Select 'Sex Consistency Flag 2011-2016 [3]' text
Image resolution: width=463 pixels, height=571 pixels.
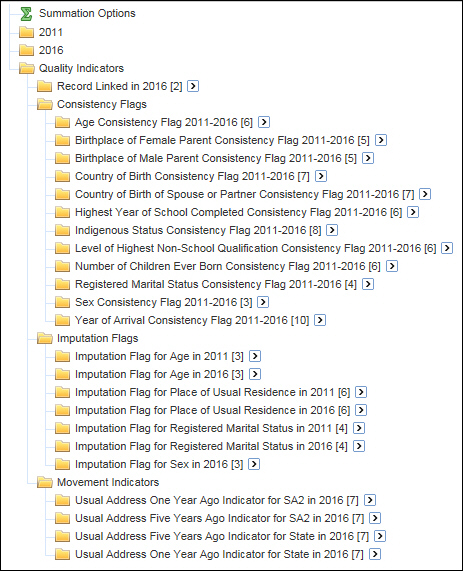pos(164,302)
